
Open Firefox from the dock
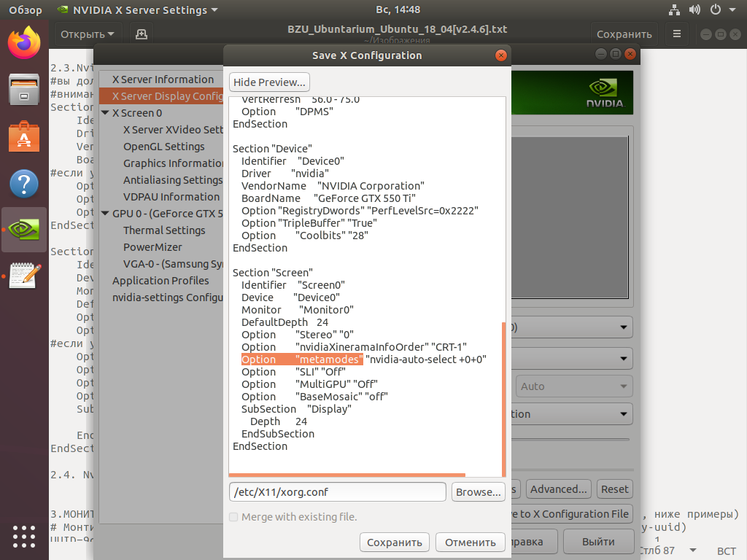24,42
